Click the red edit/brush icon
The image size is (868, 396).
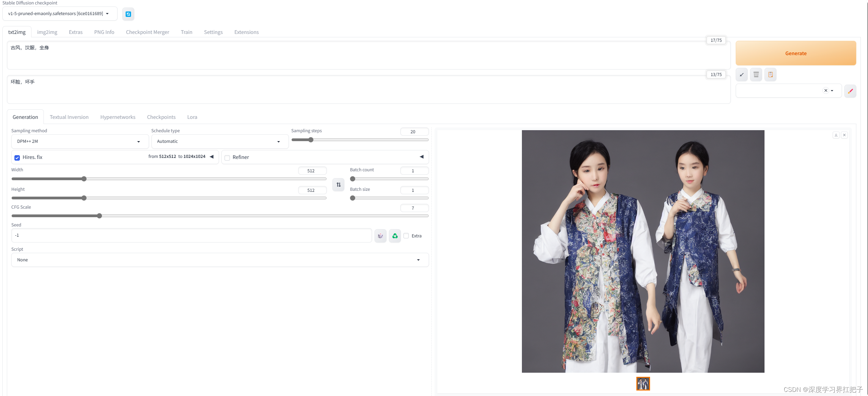pos(851,91)
